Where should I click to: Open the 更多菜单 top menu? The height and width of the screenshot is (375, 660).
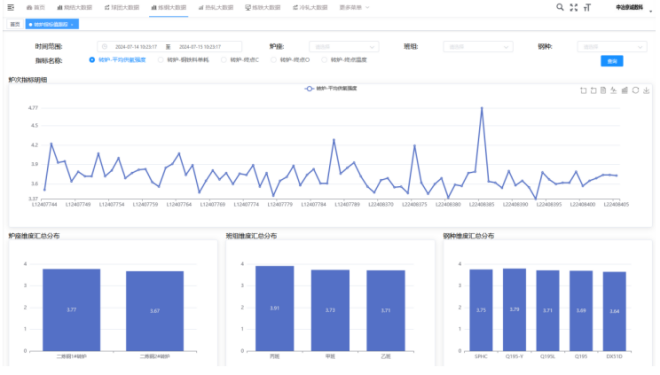[x=354, y=8]
